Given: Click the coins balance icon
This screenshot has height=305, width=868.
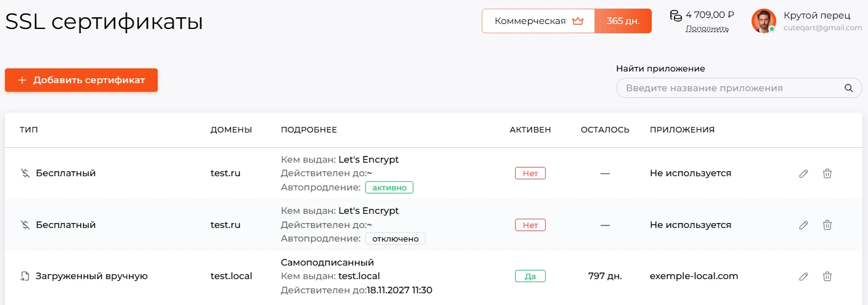Looking at the screenshot, I should click(676, 15).
